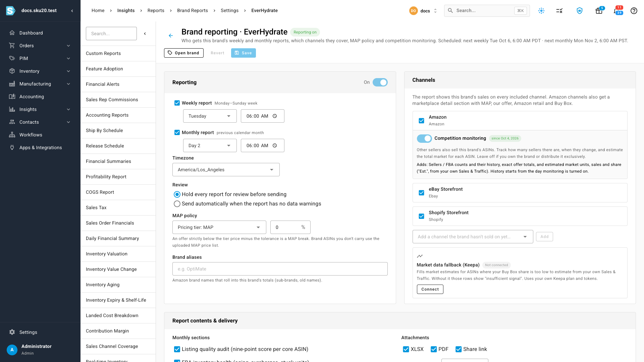Click the shield icon in top bar

tap(579, 11)
